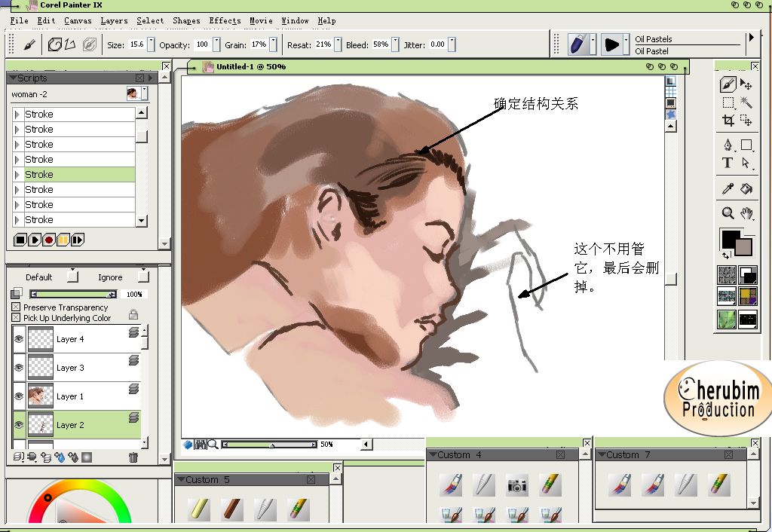Image resolution: width=772 pixels, height=532 pixels.
Task: Open the Size slider dropdown
Action: click(x=151, y=44)
